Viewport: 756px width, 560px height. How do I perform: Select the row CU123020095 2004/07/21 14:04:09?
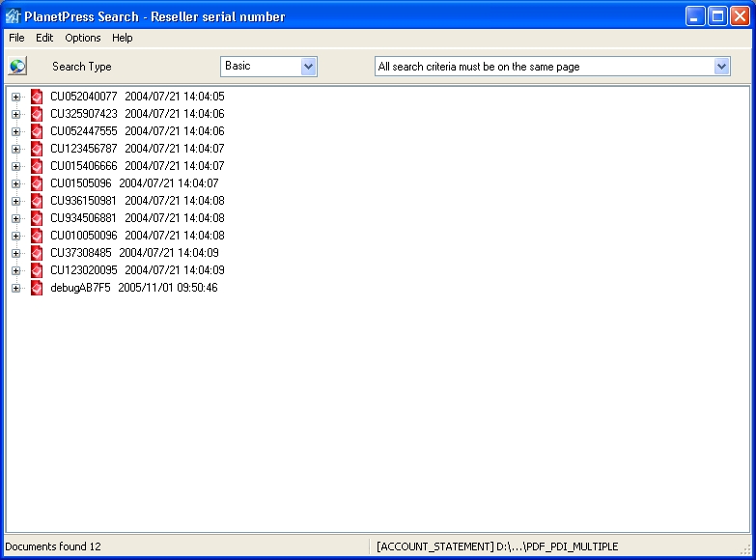tap(137, 270)
